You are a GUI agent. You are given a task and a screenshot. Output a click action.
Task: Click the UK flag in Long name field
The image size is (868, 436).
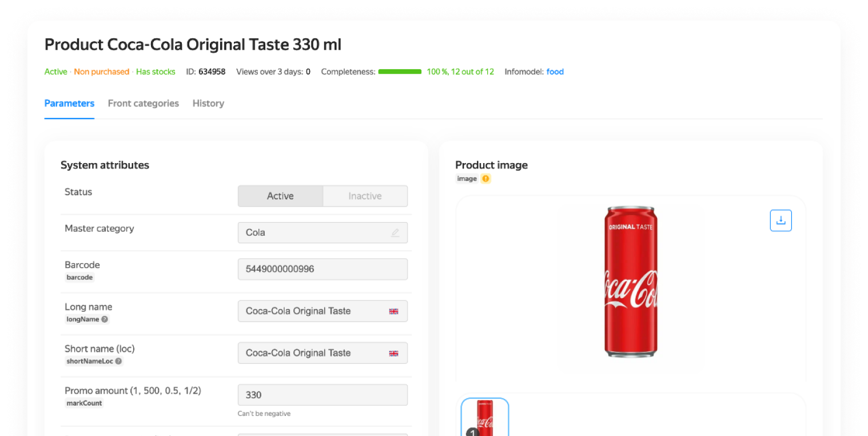pos(393,311)
